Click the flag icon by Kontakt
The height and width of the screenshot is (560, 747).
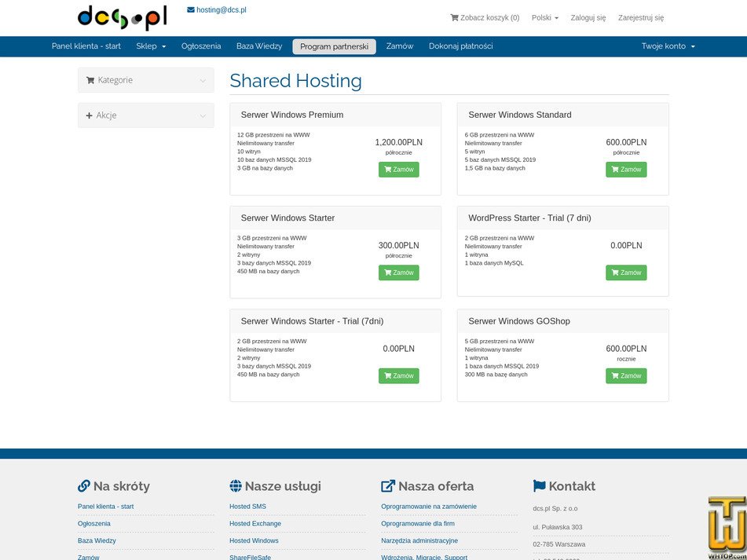tap(540, 485)
